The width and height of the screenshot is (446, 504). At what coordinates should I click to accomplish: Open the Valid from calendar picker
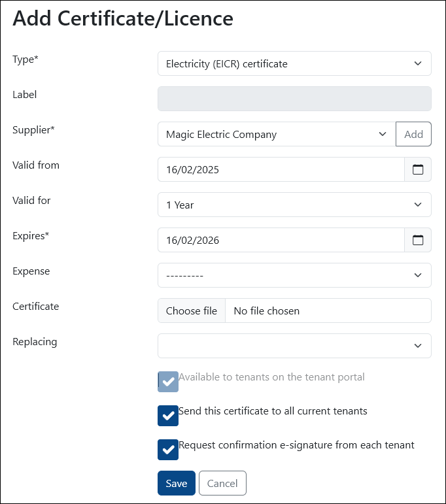[x=418, y=169]
